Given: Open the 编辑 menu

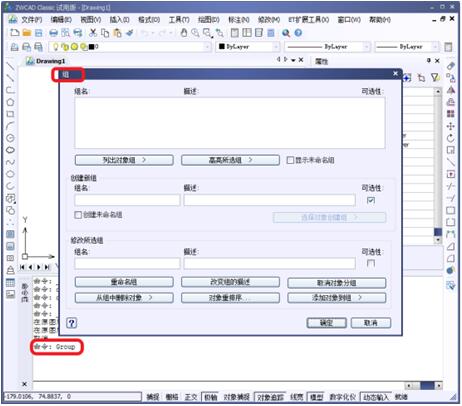Looking at the screenshot, I should [61, 20].
